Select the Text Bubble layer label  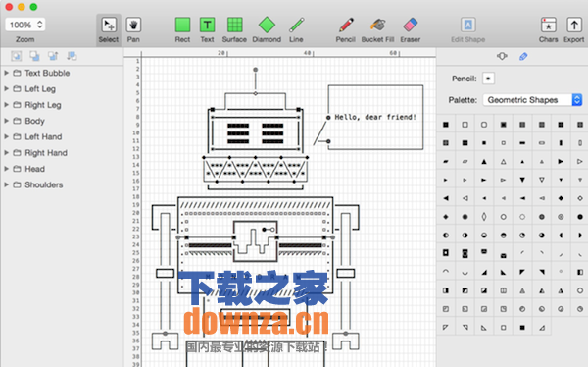[47, 73]
